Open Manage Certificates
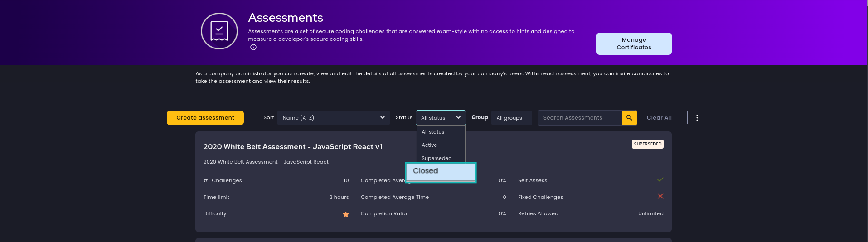Screen dimensions: 868x242 634,44
